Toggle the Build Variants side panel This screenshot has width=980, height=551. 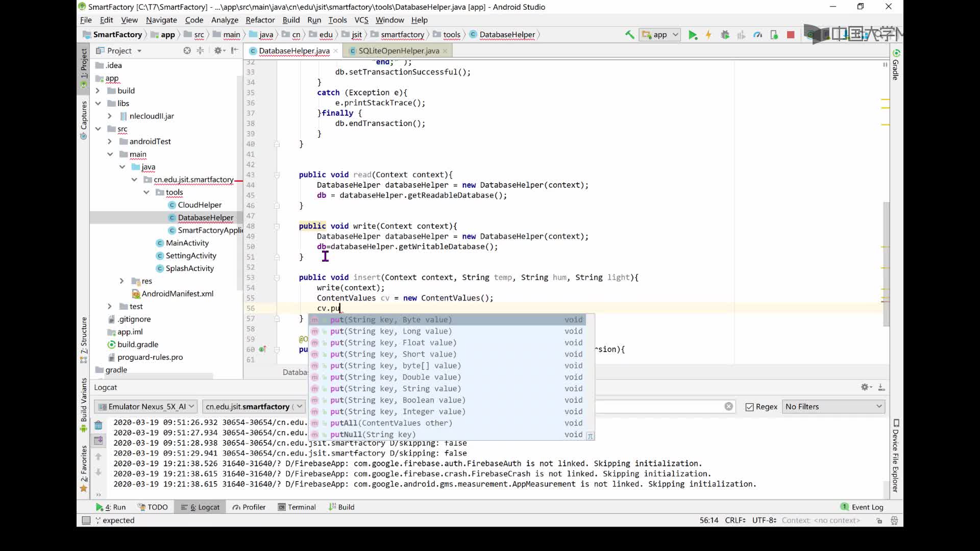tap(84, 405)
